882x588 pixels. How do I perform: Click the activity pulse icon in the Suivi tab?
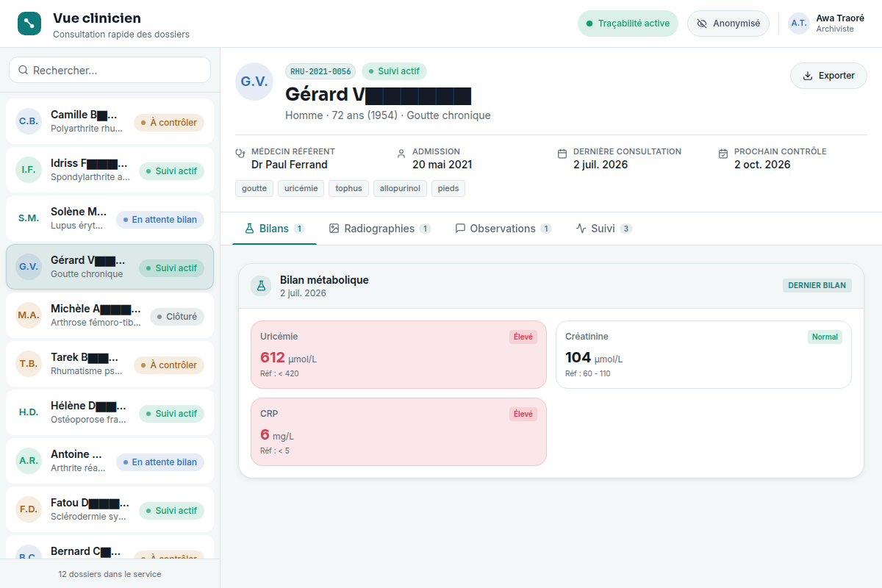(581, 229)
